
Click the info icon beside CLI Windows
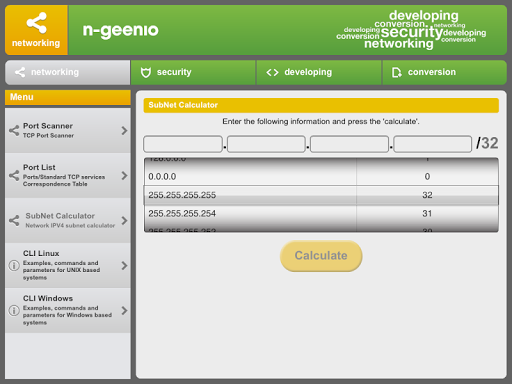click(x=14, y=311)
